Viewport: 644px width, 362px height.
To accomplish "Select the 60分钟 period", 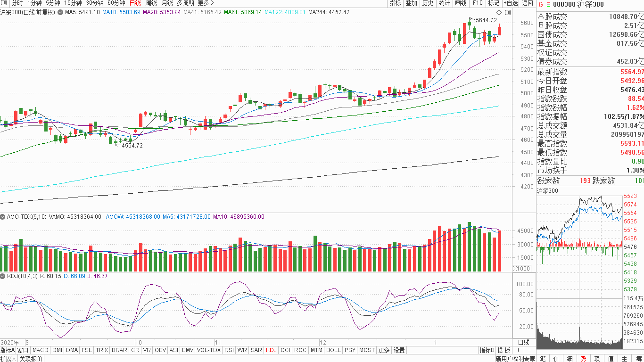I will 116,3.
